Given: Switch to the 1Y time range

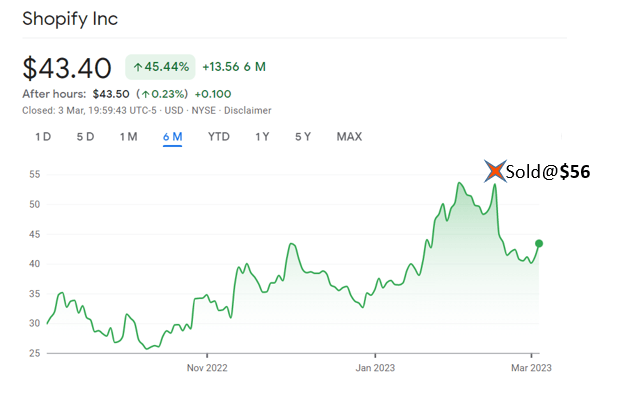Looking at the screenshot, I should [262, 136].
